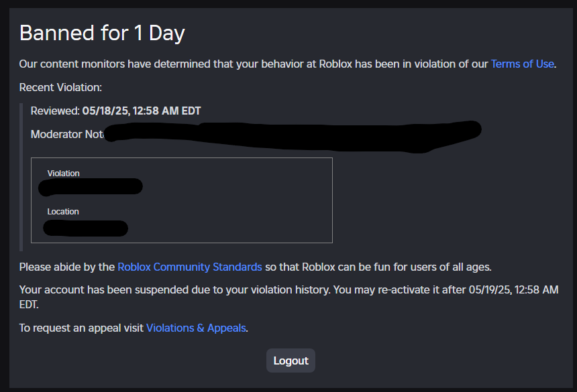Open the Roblox Community Standards link

[189, 267]
